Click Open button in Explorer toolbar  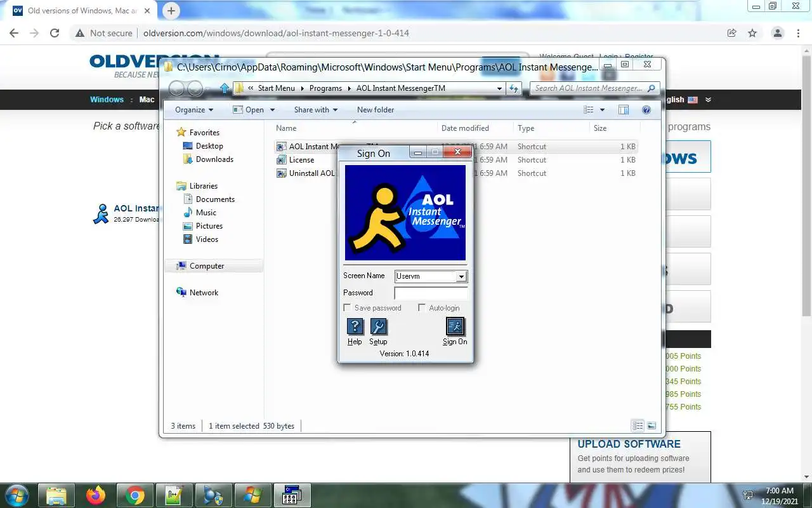(249, 110)
